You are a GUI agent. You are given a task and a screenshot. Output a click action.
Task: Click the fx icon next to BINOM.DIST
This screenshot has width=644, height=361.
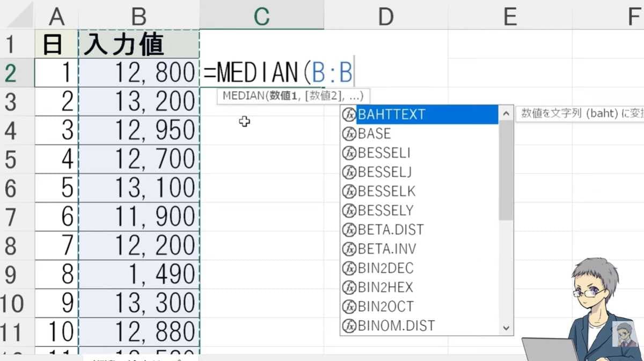coord(349,326)
